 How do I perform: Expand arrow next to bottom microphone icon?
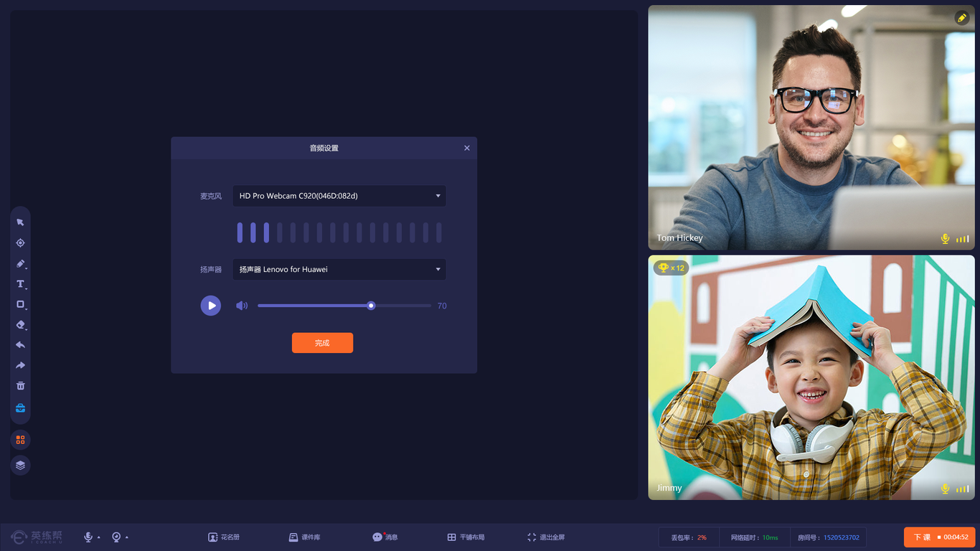(x=99, y=537)
